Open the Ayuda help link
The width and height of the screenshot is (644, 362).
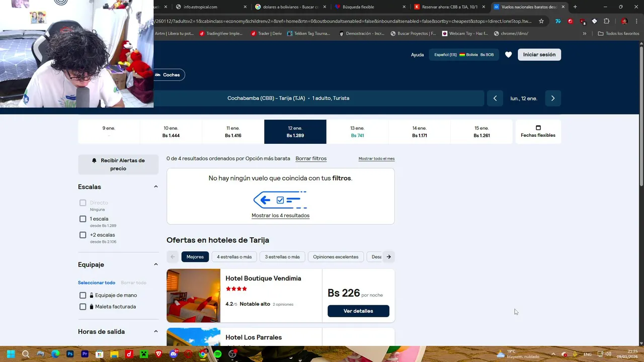tap(417, 54)
